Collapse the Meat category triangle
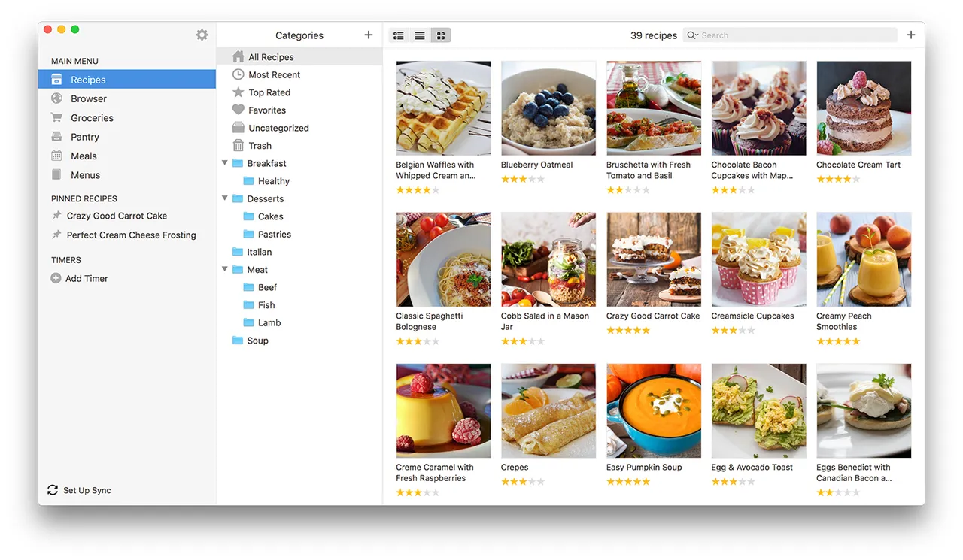Screen dimensions: 963x560 point(225,269)
